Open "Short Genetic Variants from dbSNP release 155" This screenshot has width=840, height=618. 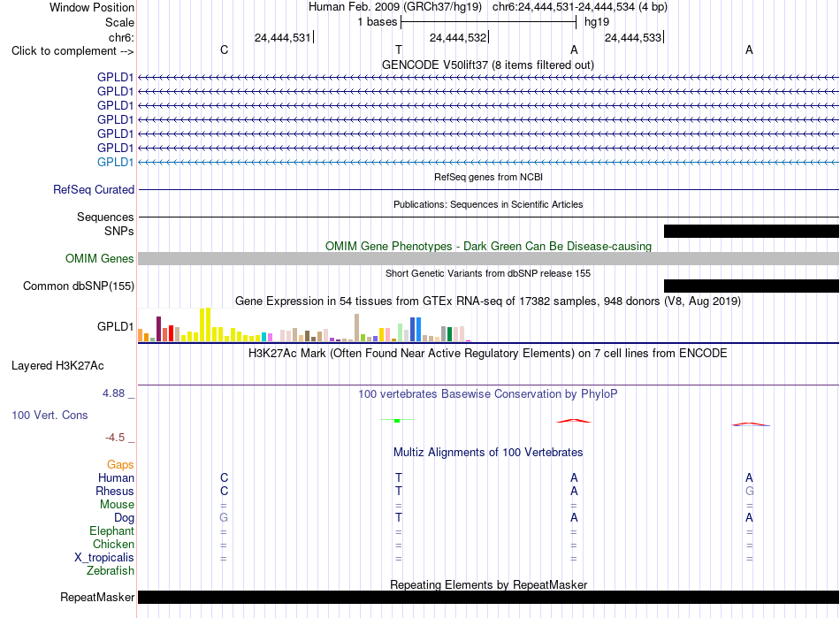pyautogui.click(x=488, y=273)
